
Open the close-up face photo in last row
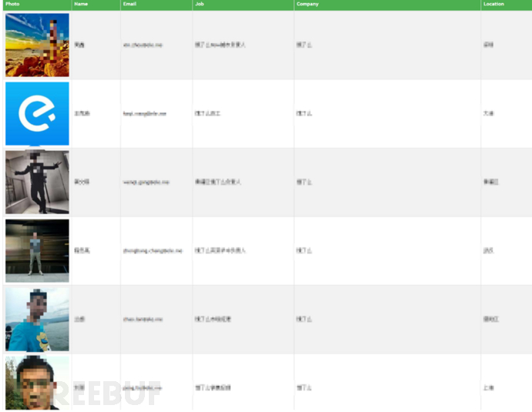(x=37, y=384)
